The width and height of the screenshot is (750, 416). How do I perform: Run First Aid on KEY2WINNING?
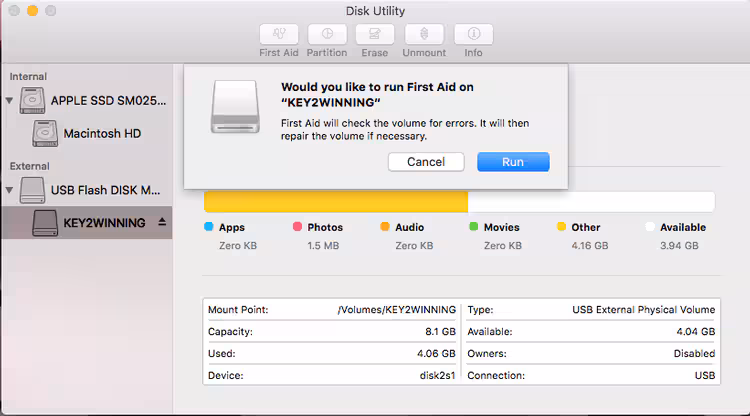[513, 162]
